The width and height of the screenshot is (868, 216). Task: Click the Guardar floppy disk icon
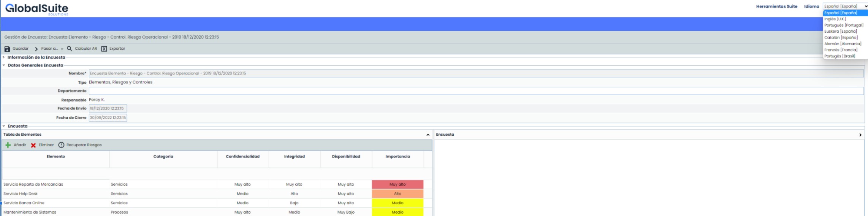point(7,49)
